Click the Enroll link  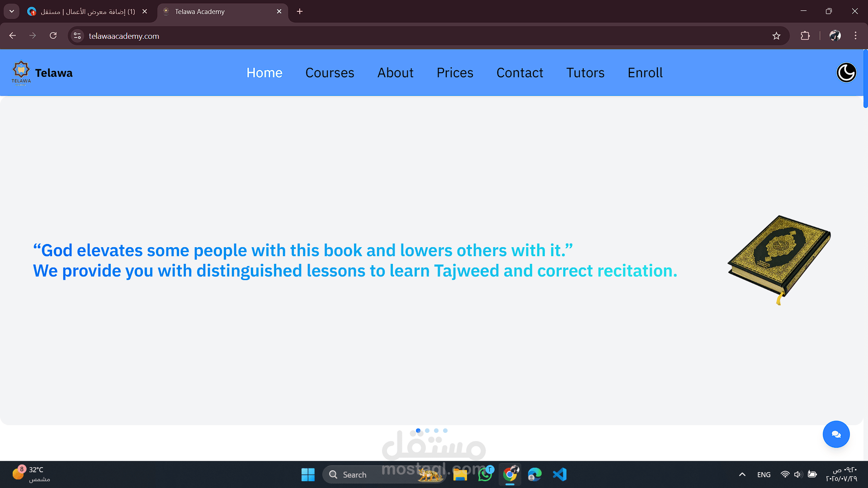(x=645, y=73)
